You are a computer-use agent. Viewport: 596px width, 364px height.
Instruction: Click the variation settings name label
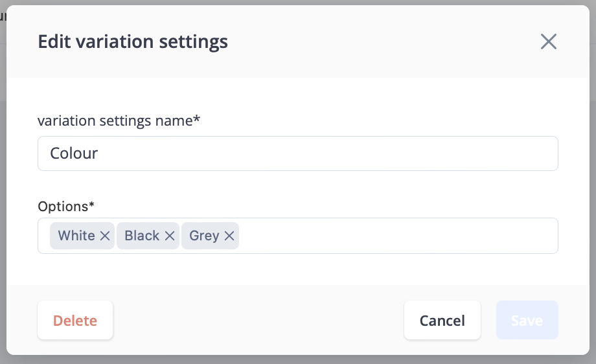coord(119,120)
